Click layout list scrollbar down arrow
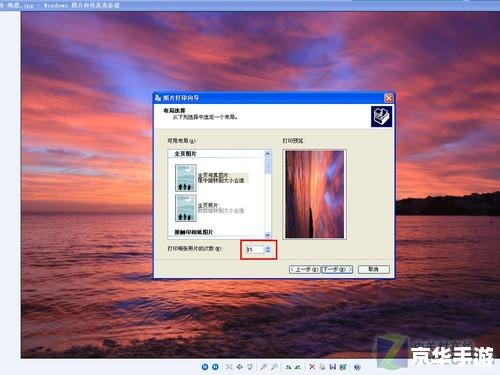 (267, 235)
